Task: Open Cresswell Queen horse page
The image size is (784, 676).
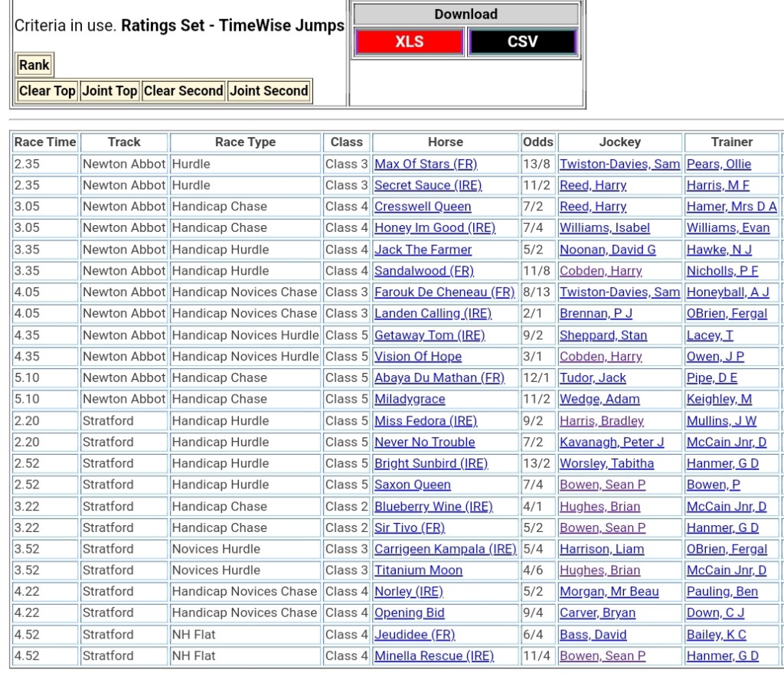Action: pos(423,207)
